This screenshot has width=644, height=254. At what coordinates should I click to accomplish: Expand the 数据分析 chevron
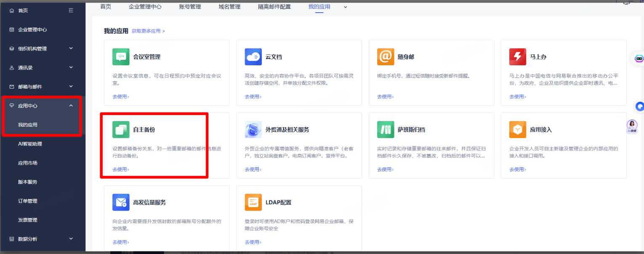(x=71, y=238)
